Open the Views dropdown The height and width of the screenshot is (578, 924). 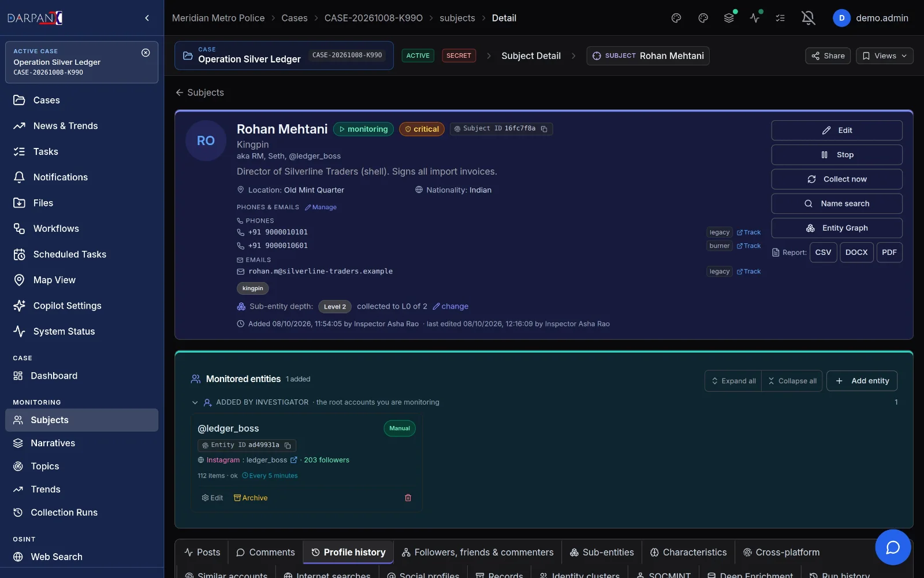(884, 56)
